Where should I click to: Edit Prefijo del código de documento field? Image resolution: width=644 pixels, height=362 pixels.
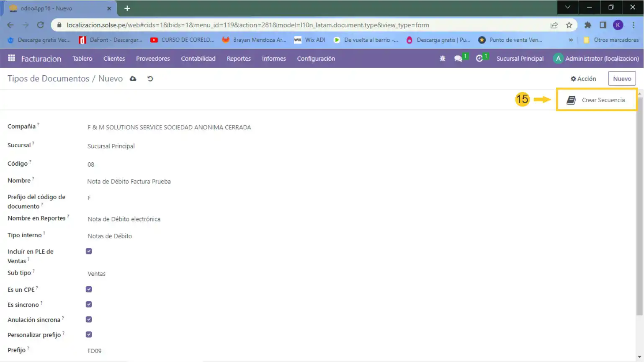[x=89, y=198]
